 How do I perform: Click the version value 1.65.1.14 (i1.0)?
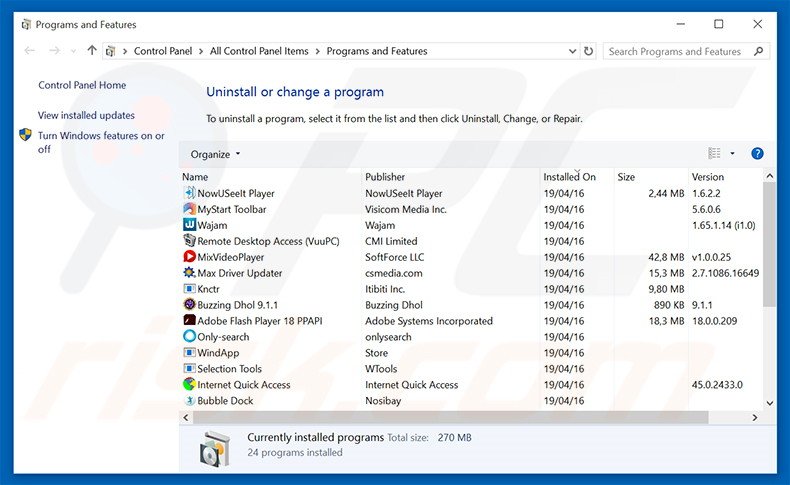(x=723, y=225)
